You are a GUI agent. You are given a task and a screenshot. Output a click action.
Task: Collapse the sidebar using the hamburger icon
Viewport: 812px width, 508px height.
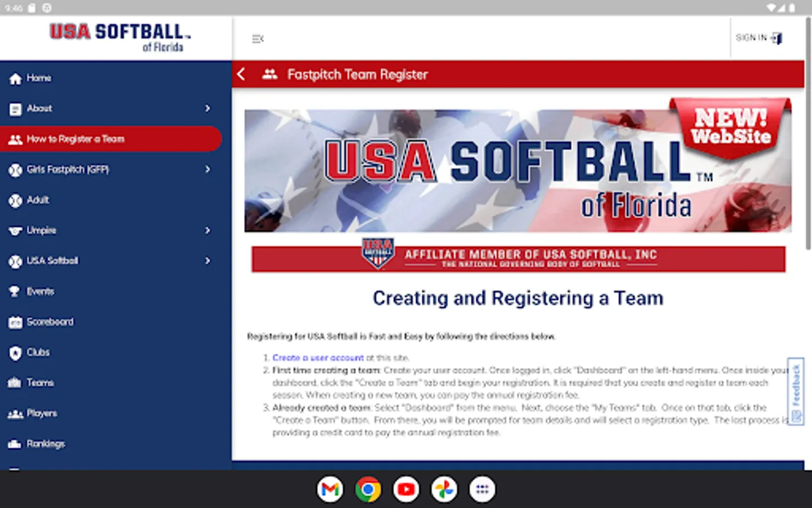pos(258,39)
